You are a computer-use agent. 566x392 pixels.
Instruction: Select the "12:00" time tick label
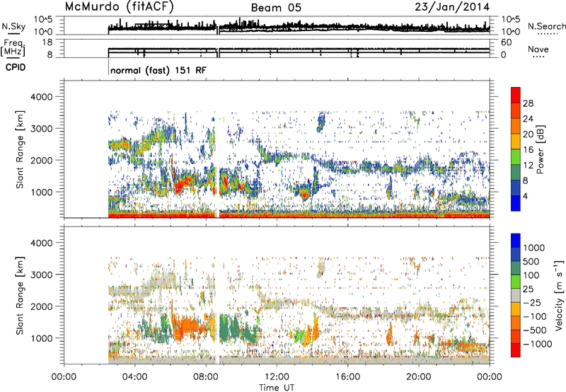point(277,377)
